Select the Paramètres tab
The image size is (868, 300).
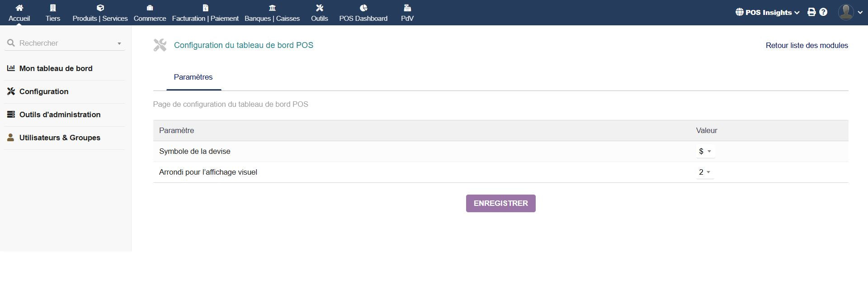coord(193,77)
